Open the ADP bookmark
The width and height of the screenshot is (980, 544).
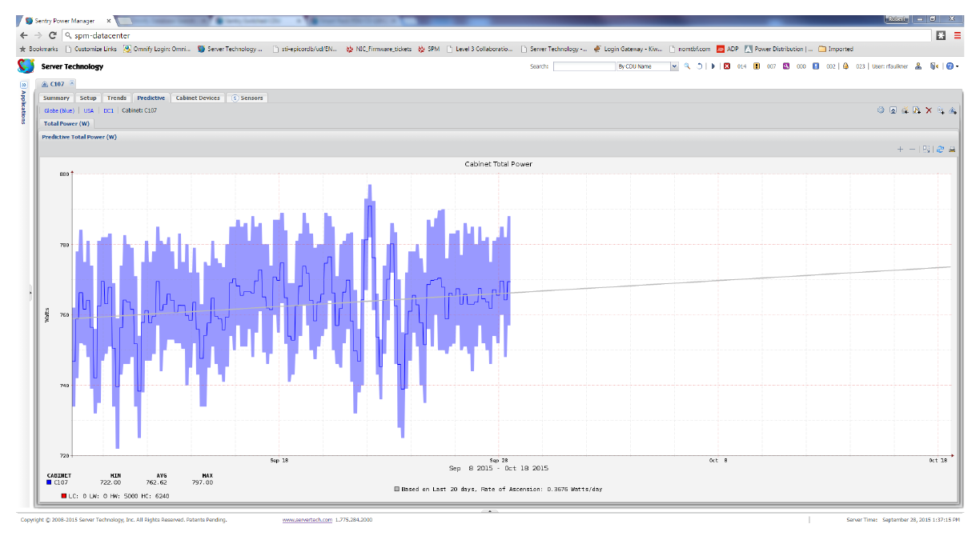click(x=728, y=49)
